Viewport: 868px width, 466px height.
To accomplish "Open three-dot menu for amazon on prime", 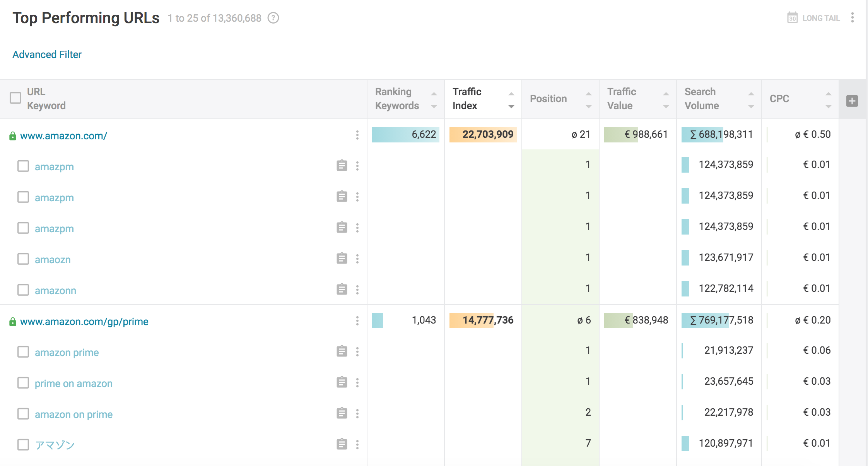I will click(x=357, y=414).
